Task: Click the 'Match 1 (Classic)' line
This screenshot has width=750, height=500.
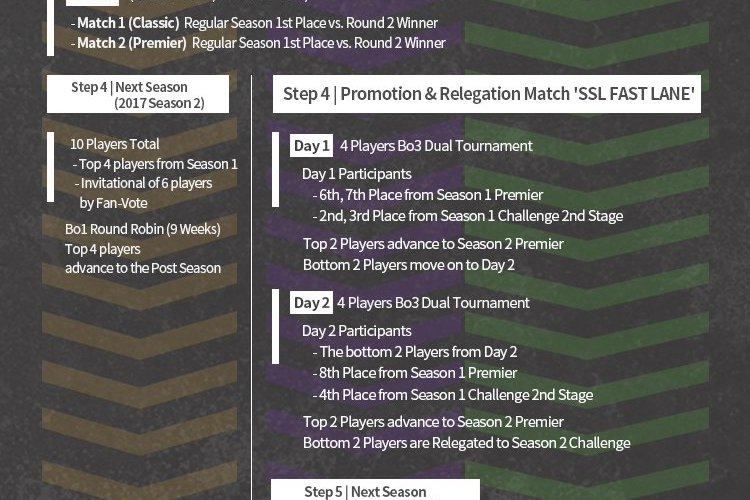Action: [254, 23]
